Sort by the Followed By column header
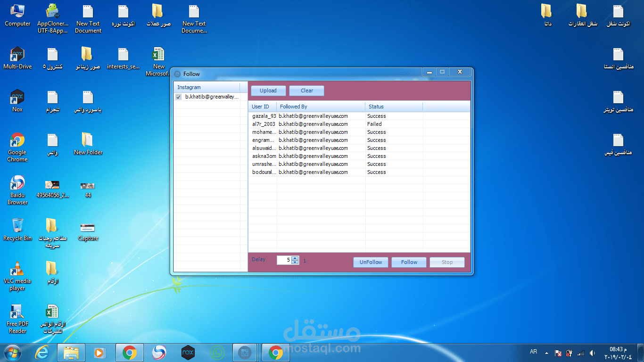 point(321,107)
